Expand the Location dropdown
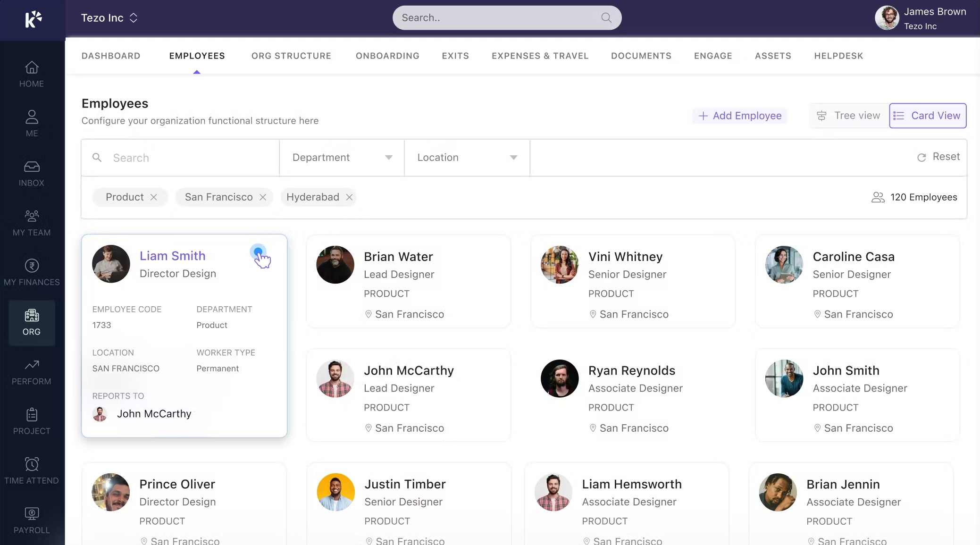Screen dimensions: 980x545 [467, 158]
